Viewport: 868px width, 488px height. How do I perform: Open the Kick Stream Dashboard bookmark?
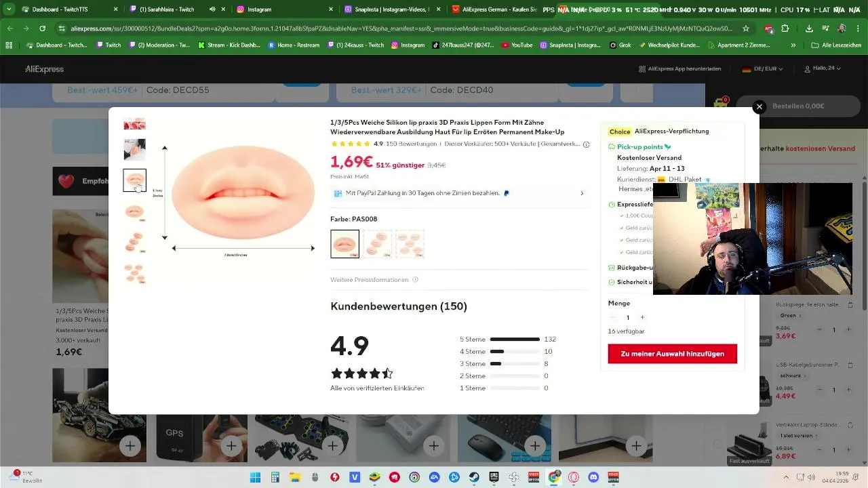click(231, 45)
